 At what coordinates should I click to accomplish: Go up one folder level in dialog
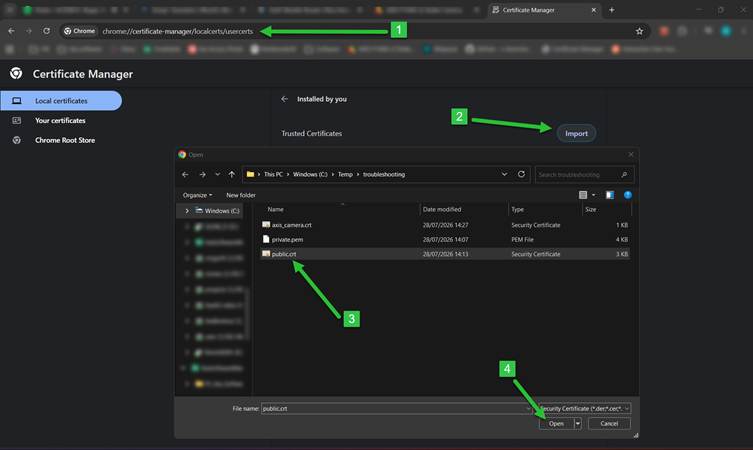[232, 174]
